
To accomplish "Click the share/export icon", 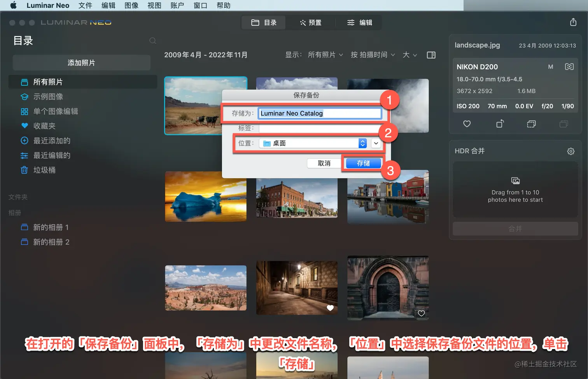I will point(573,22).
